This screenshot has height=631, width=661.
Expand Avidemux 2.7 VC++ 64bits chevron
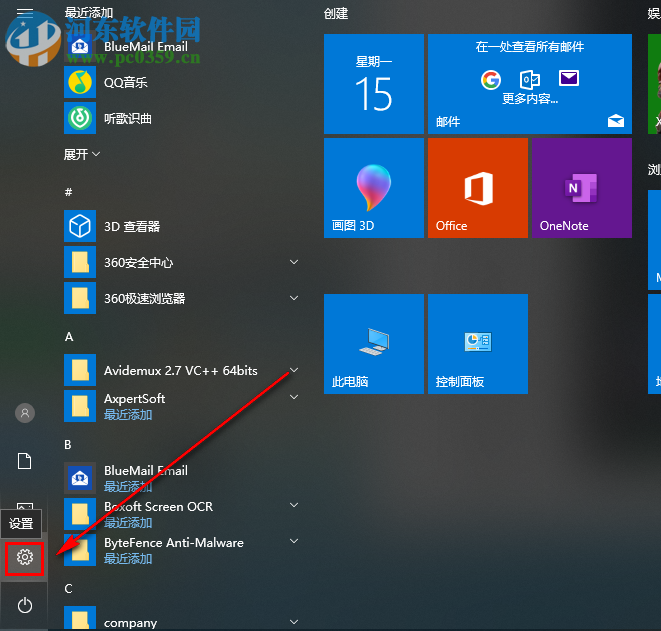click(x=294, y=370)
